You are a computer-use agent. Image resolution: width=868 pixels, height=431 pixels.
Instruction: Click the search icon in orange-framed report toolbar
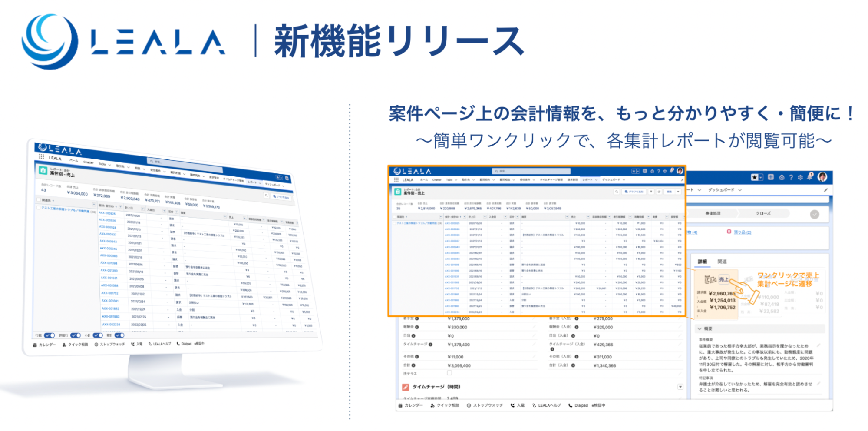616,192
